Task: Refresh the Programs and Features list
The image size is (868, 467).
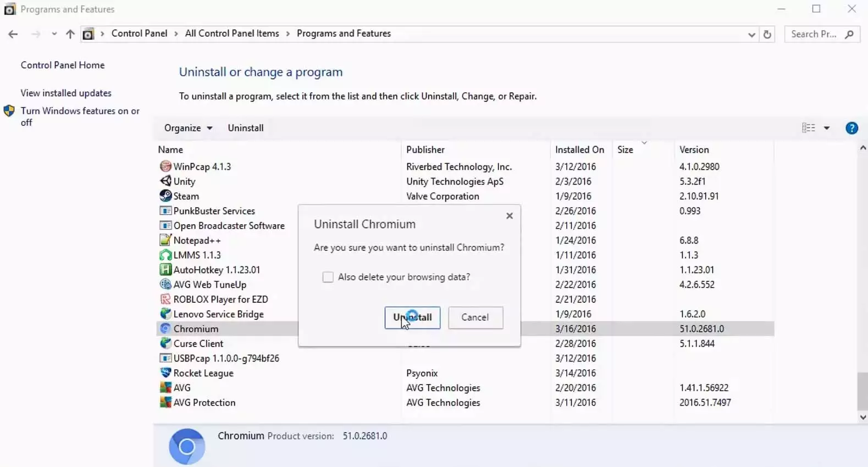Action: (767, 34)
